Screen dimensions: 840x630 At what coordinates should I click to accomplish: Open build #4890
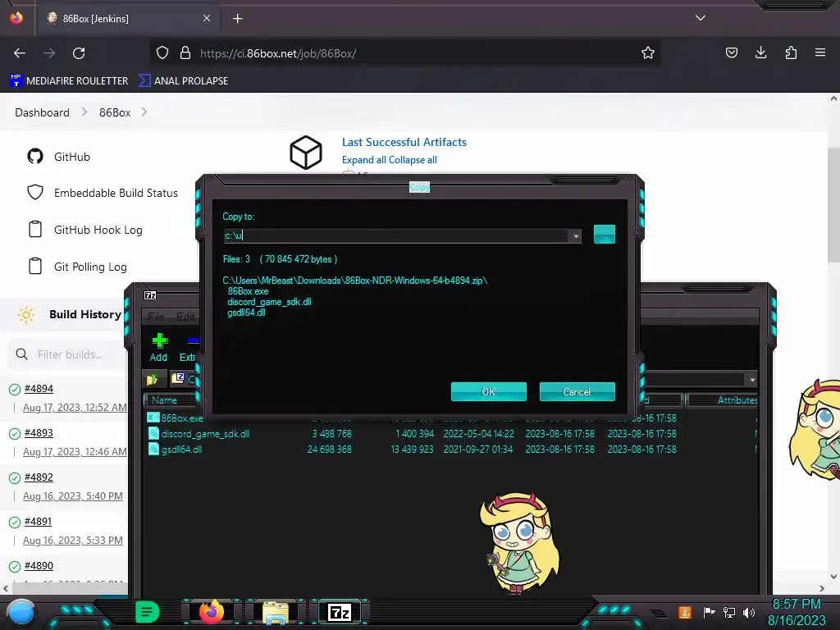tap(39, 566)
